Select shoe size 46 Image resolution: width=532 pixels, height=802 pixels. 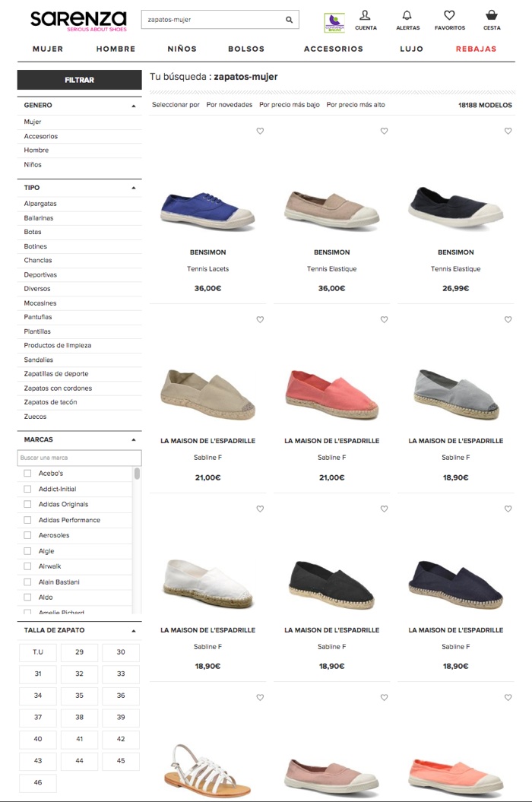click(38, 782)
